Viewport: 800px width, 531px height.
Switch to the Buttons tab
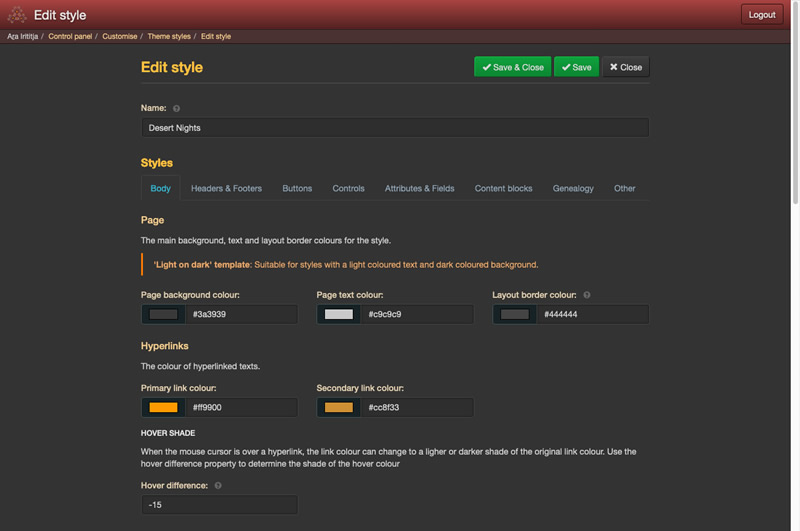tap(297, 189)
